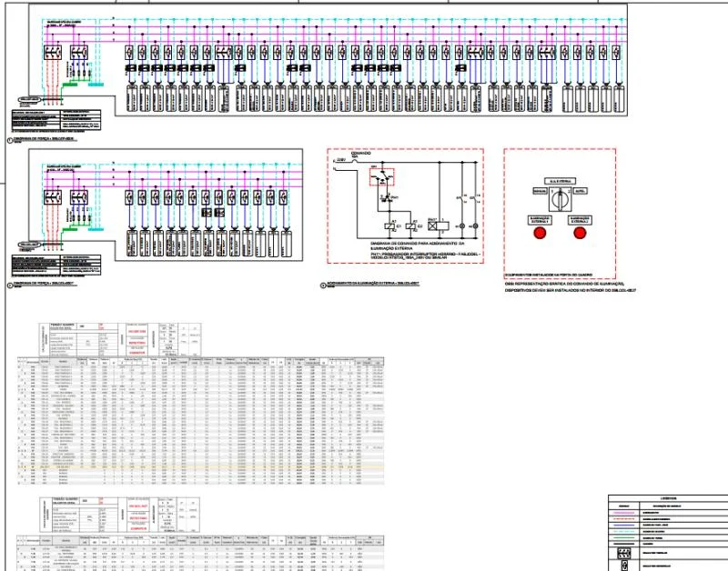Click the left red indicator lamp

coord(540,233)
